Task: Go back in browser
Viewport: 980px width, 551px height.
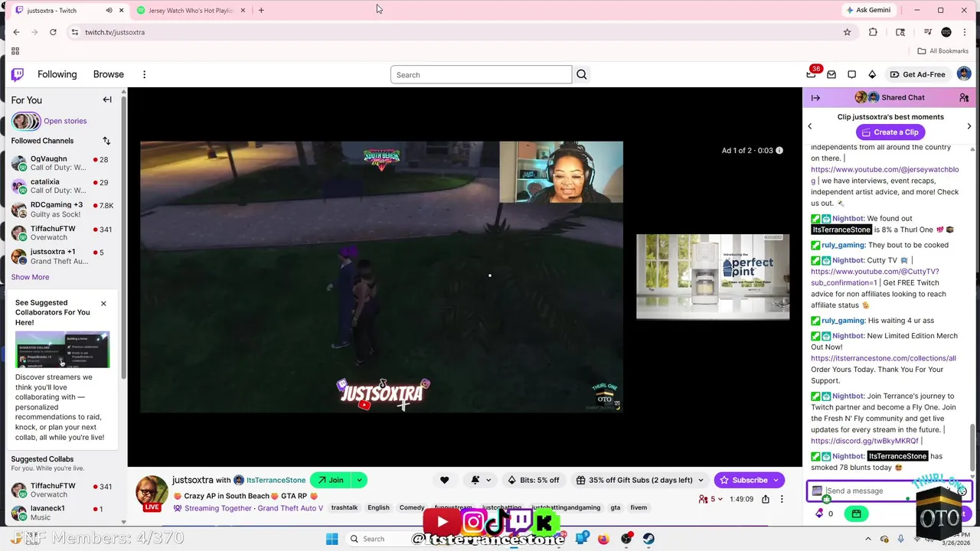Action: click(x=16, y=32)
